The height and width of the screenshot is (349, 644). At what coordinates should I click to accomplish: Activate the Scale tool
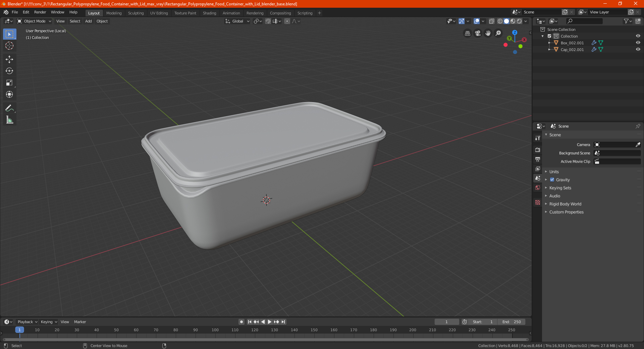click(x=9, y=83)
